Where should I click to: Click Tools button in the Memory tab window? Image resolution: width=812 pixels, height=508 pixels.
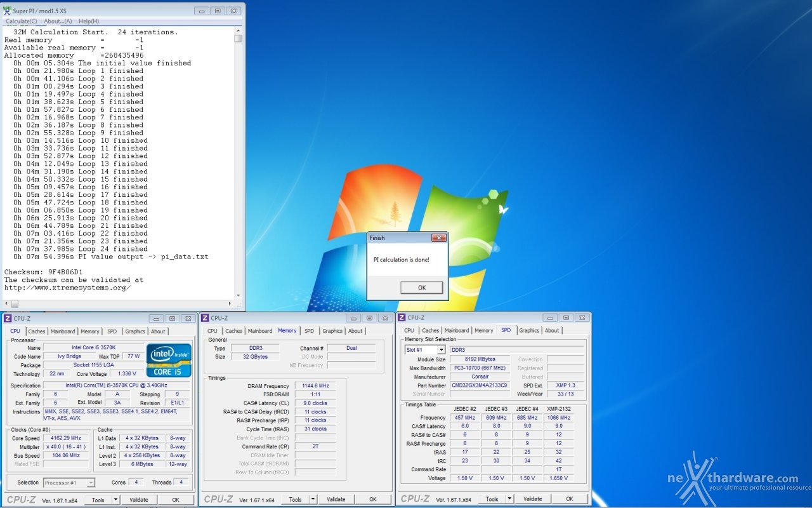(x=295, y=500)
